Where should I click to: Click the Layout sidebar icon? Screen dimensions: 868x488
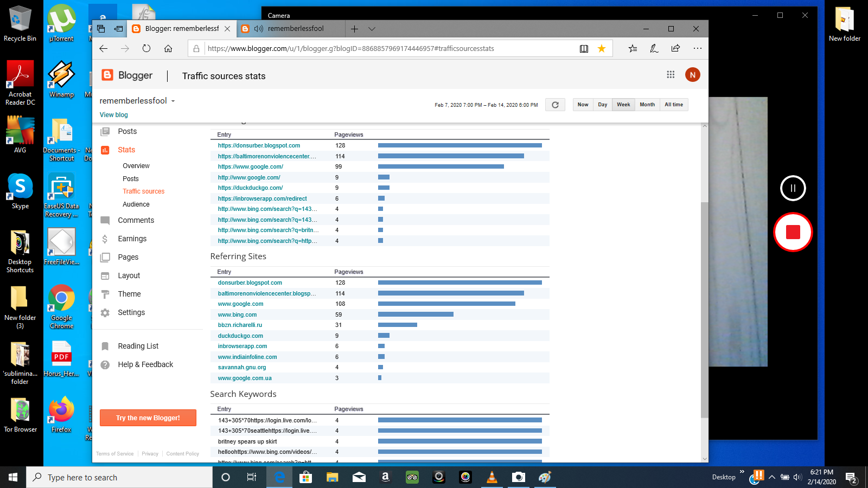105,275
